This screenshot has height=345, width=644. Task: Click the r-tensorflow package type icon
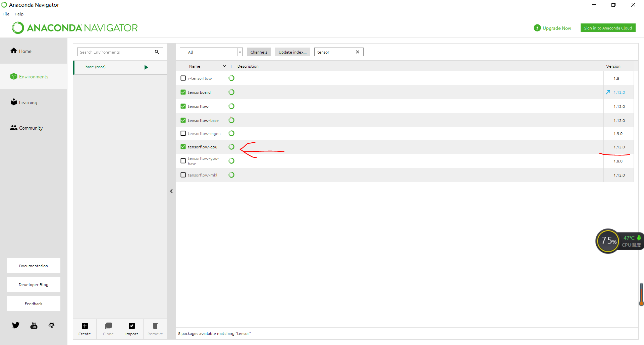click(x=231, y=78)
